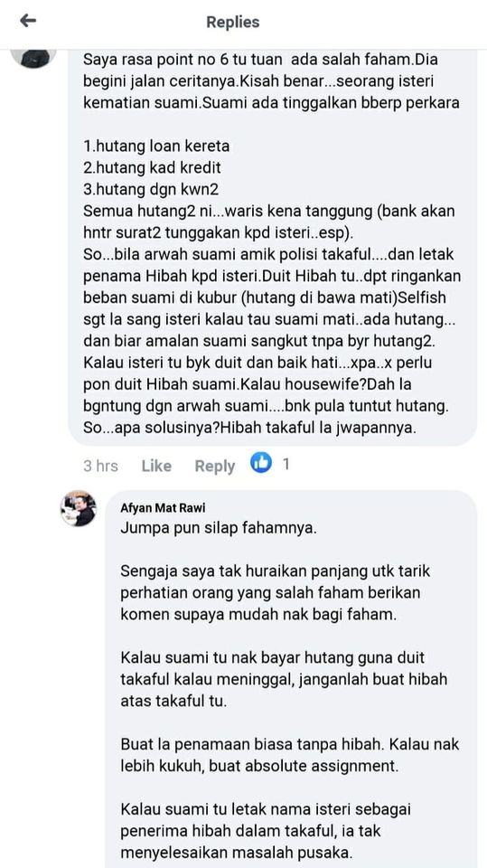Open Afyan Mat Rawi's profile picture

coord(79,508)
